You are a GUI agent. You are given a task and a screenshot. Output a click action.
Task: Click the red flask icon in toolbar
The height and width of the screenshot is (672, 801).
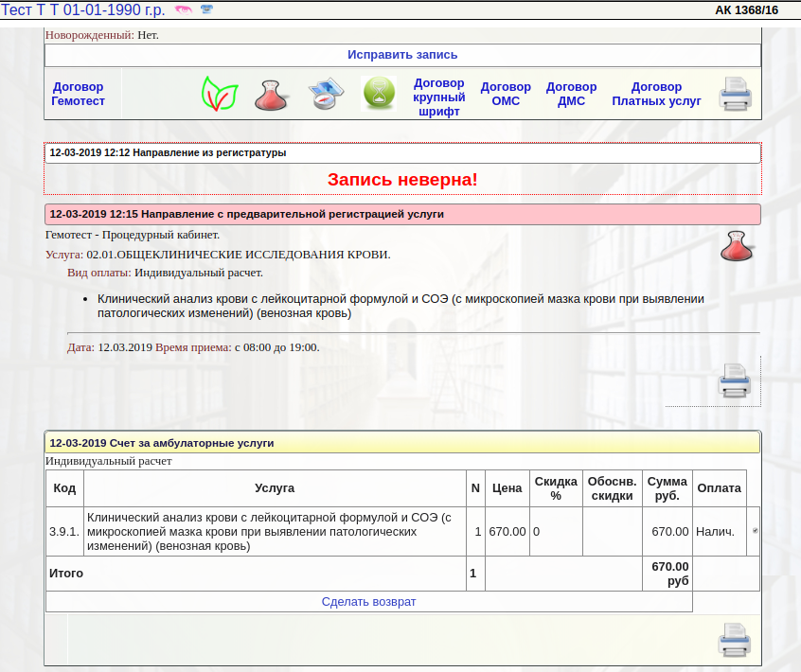(272, 95)
